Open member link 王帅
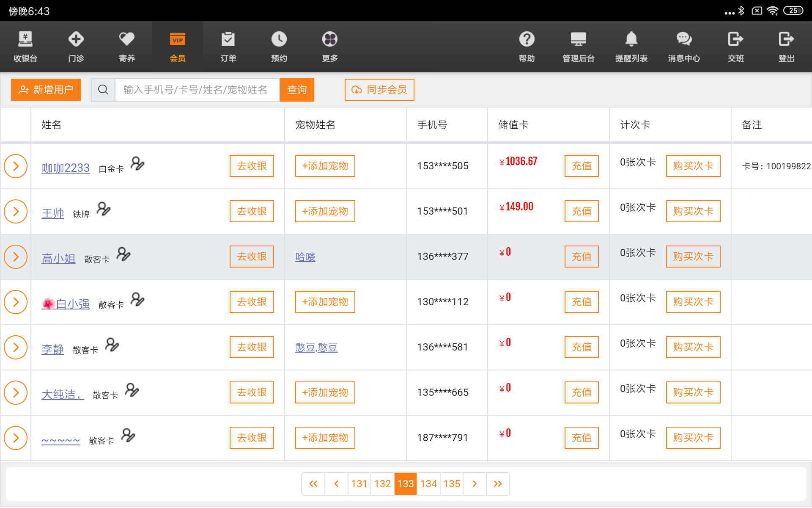Screen dimensions: 812x508 coord(53,213)
